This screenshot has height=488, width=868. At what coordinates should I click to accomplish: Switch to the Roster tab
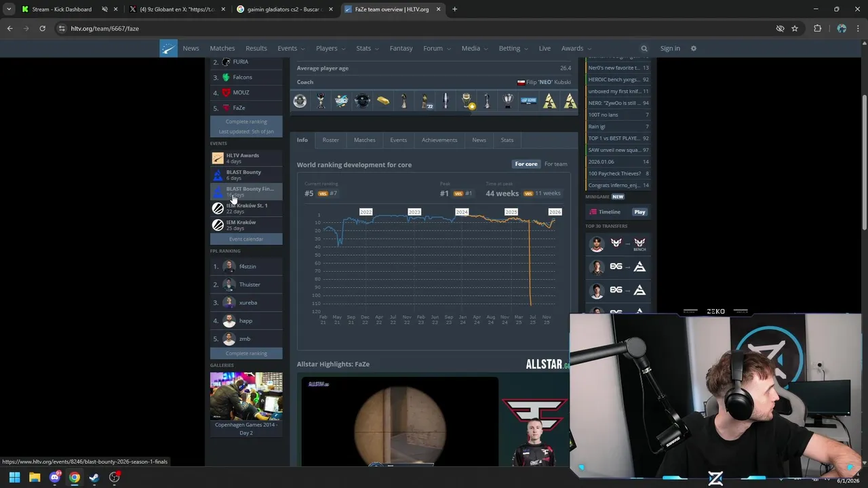[x=331, y=140]
